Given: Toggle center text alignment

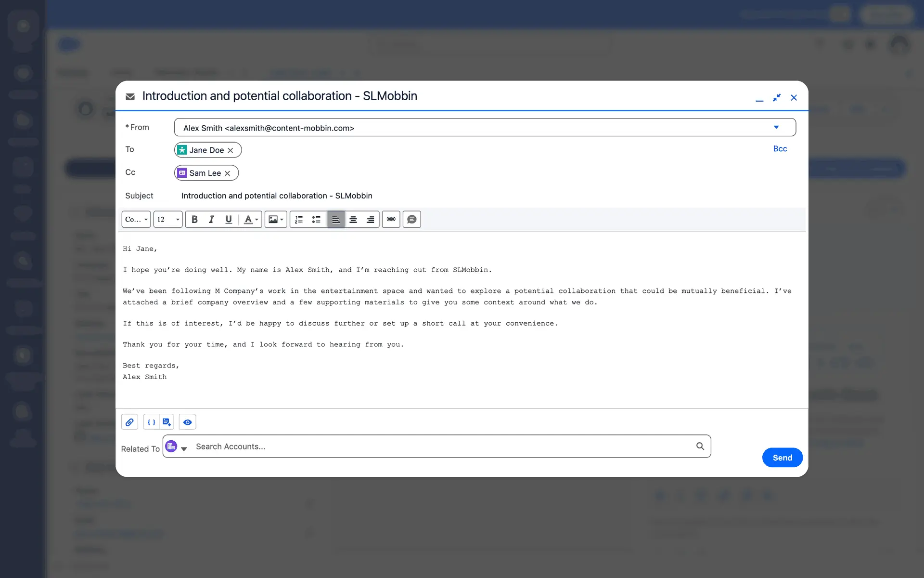Looking at the screenshot, I should [353, 220].
